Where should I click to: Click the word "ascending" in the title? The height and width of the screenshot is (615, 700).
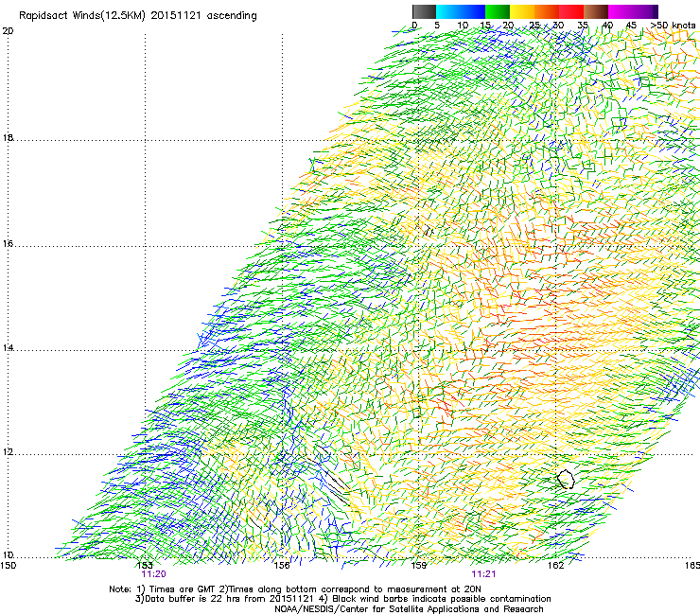coord(232,16)
